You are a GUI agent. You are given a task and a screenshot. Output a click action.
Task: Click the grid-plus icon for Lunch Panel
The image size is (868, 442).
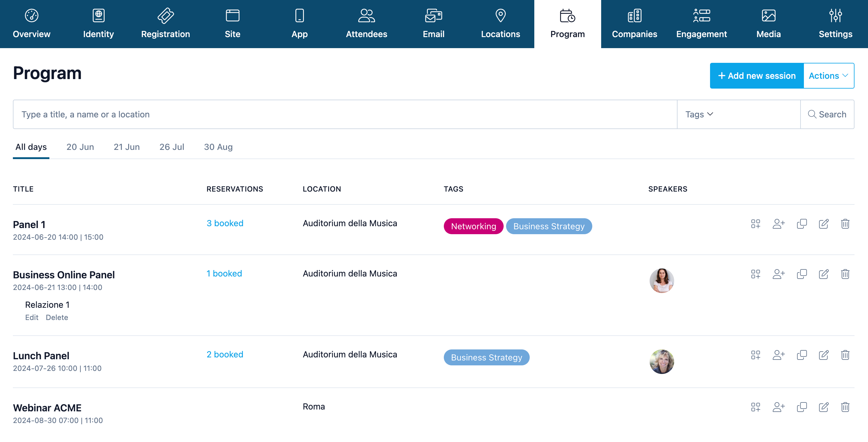pos(755,355)
